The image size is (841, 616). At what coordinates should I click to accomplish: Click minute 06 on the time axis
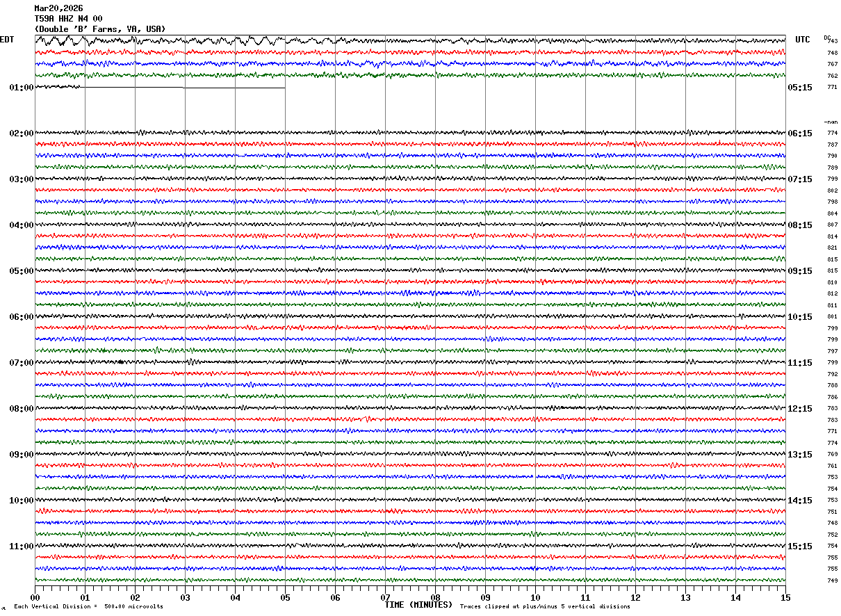[335, 598]
